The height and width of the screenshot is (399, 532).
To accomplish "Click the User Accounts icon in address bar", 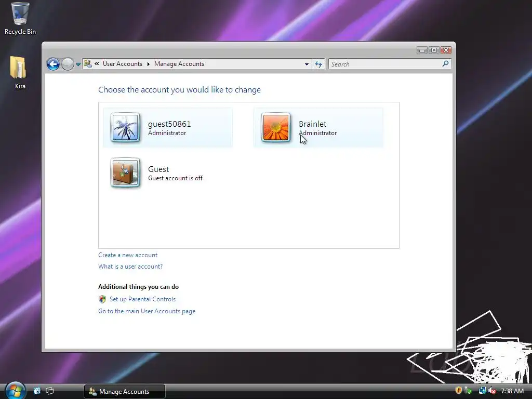I will click(x=88, y=64).
